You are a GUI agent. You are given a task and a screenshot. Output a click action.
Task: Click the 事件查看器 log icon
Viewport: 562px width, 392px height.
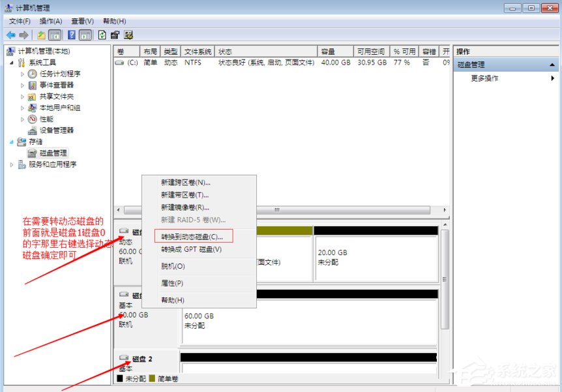click(31, 84)
